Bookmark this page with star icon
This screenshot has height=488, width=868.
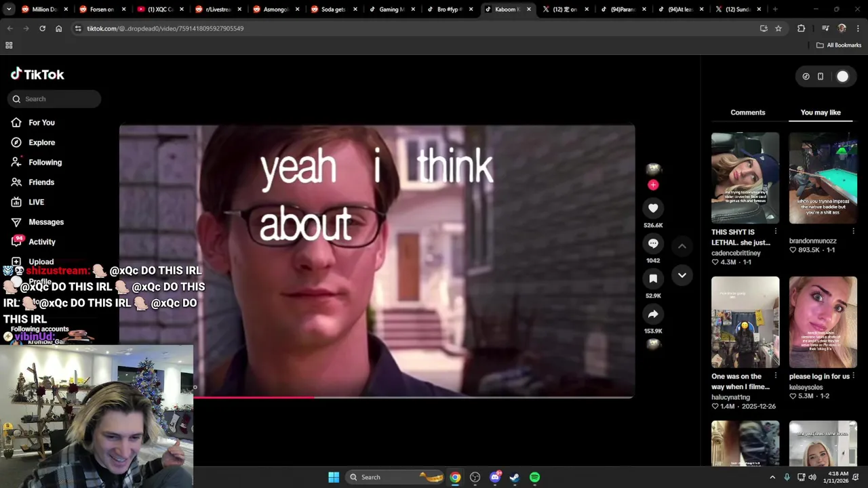[x=778, y=28]
